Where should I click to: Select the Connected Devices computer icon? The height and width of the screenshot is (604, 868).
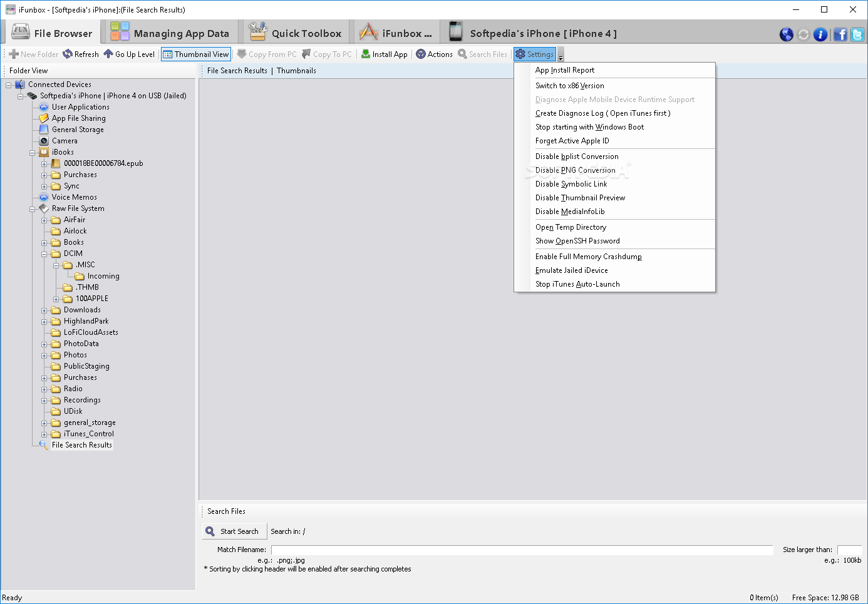[x=20, y=84]
